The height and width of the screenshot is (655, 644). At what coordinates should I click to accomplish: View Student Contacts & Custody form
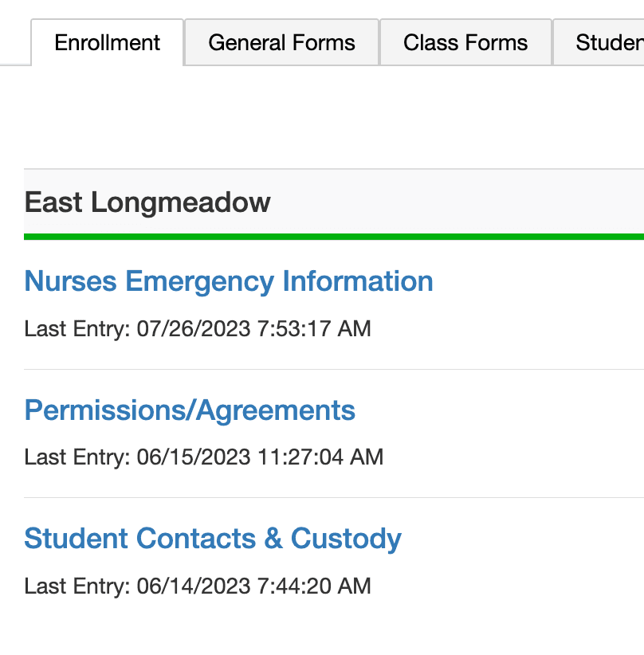click(x=213, y=539)
